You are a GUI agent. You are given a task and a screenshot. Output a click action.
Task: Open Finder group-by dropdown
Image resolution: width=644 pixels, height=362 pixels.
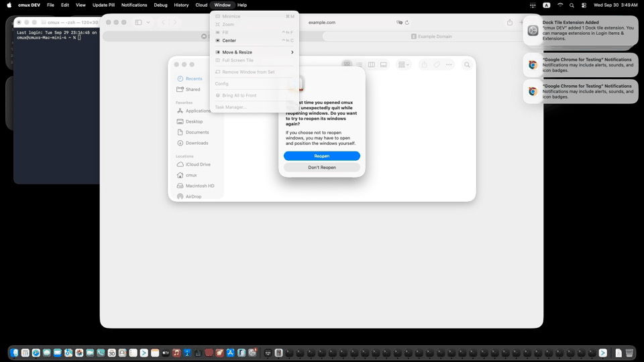point(404,64)
